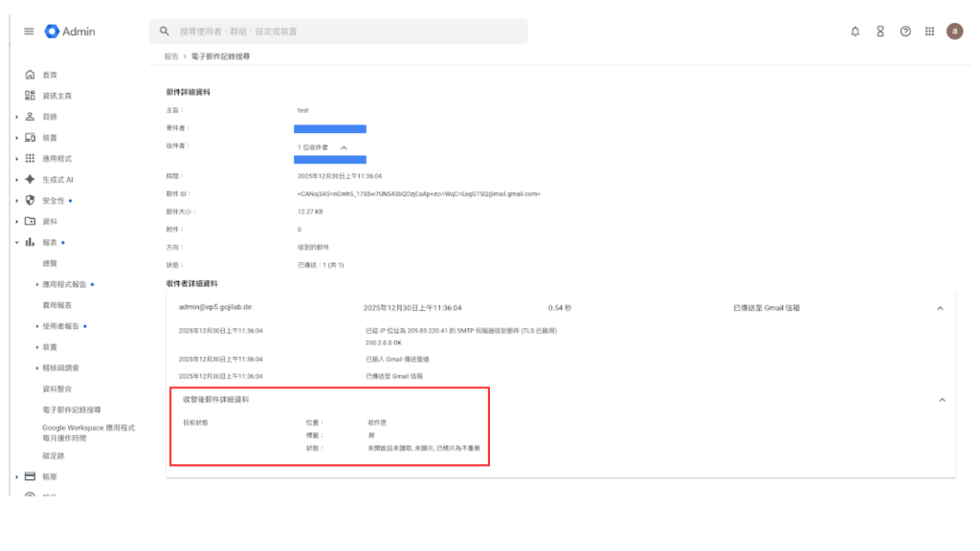Click the 12.27 KB message size
This screenshot has height=551, width=980.
pos(310,211)
